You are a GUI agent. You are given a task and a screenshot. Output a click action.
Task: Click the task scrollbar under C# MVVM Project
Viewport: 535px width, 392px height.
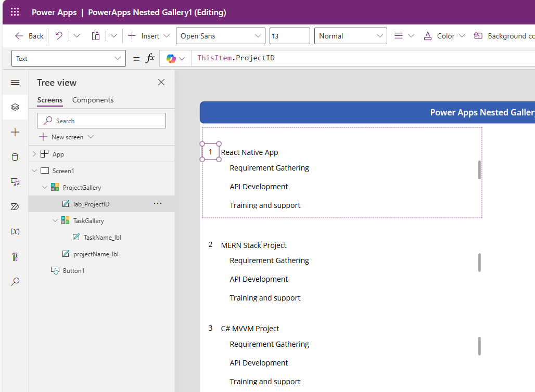click(479, 346)
